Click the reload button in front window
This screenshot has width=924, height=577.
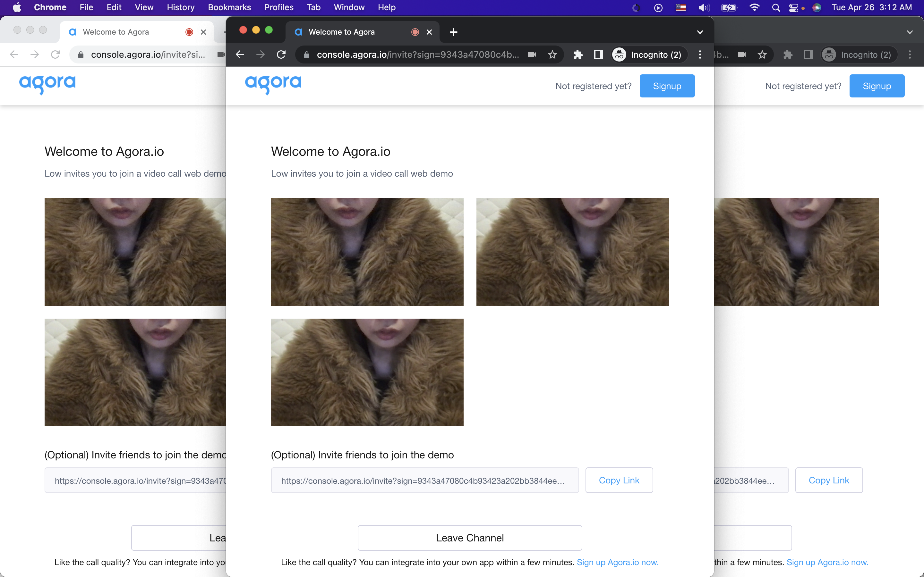coord(281,54)
